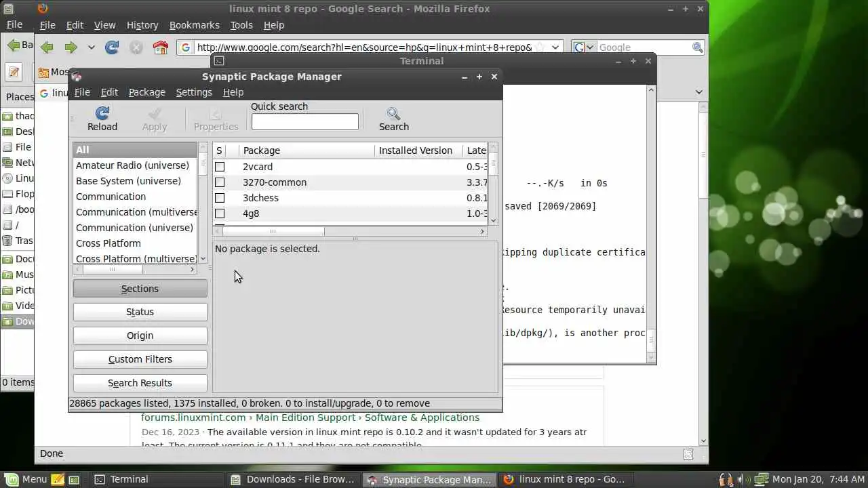Click the show desktop launcher beside Menu
This screenshot has height=488, width=868.
coord(74,479)
